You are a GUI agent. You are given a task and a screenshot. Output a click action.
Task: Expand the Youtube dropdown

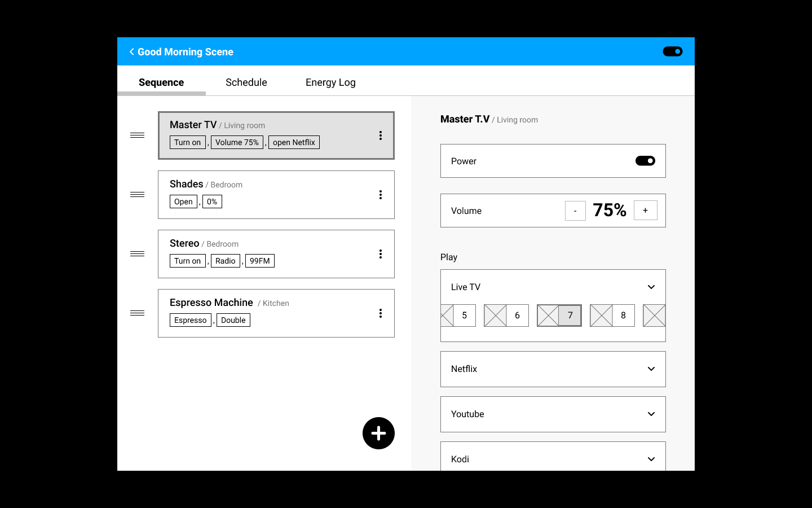[651, 414]
